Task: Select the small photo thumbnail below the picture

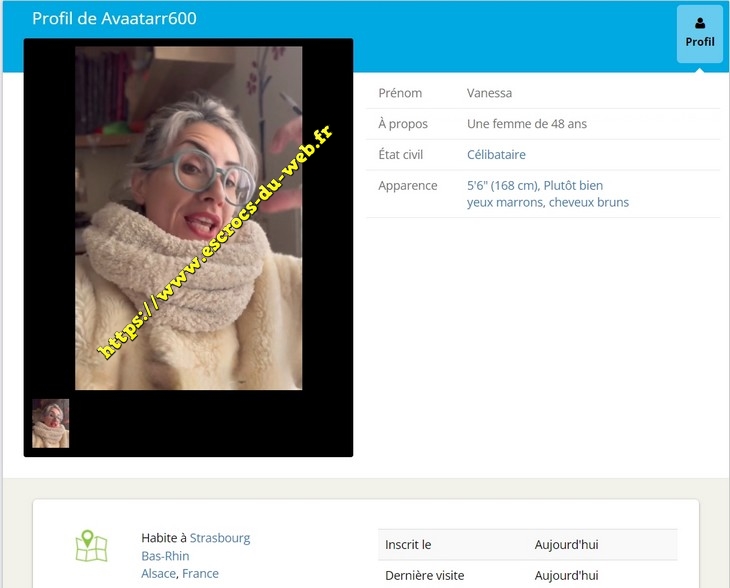Action: (x=51, y=423)
